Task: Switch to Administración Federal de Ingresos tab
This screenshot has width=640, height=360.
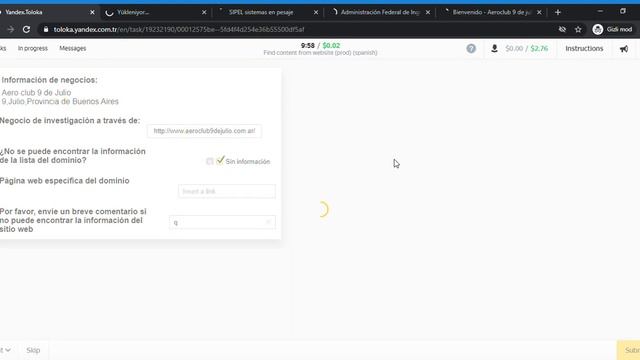Action: [380, 12]
